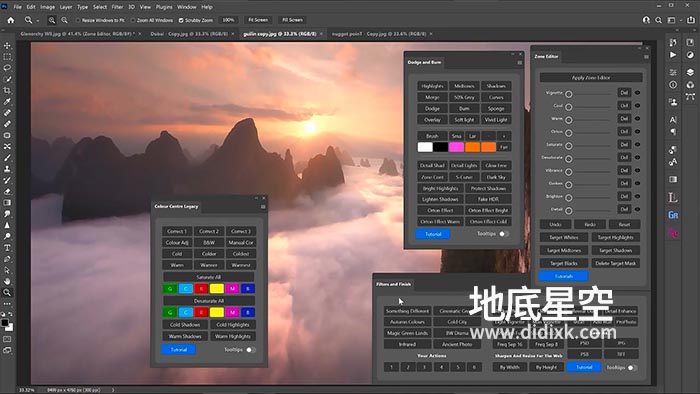Open the Zone Editor panel menu

pyautogui.click(x=646, y=57)
